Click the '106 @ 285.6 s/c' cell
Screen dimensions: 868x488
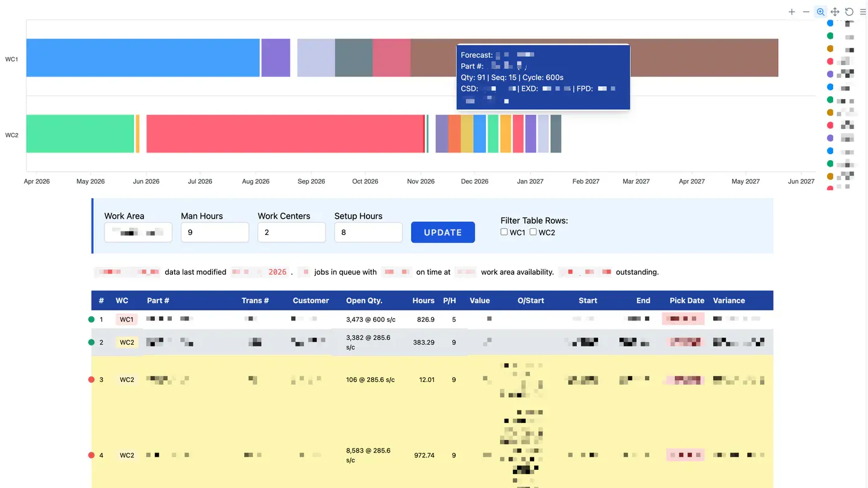(x=370, y=380)
